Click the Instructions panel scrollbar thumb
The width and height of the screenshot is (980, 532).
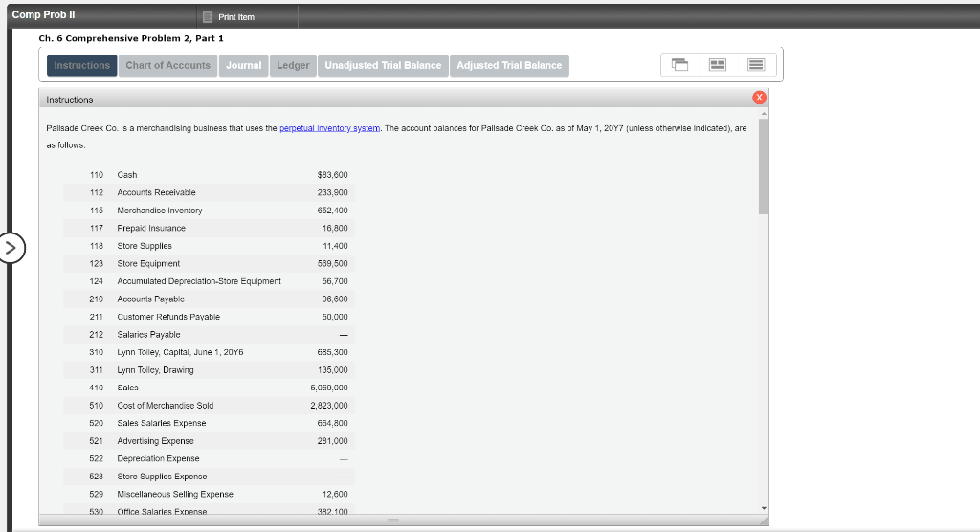coord(764,166)
